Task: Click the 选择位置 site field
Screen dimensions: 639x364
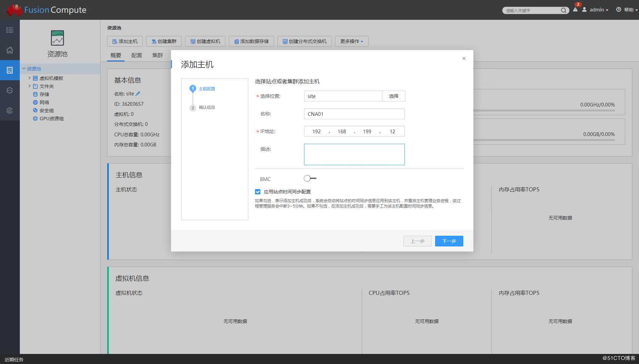Action: tap(343, 96)
